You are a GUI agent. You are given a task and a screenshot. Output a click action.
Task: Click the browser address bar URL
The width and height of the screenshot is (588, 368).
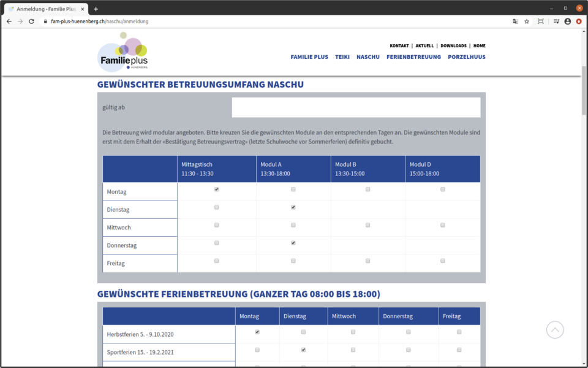tap(100, 21)
